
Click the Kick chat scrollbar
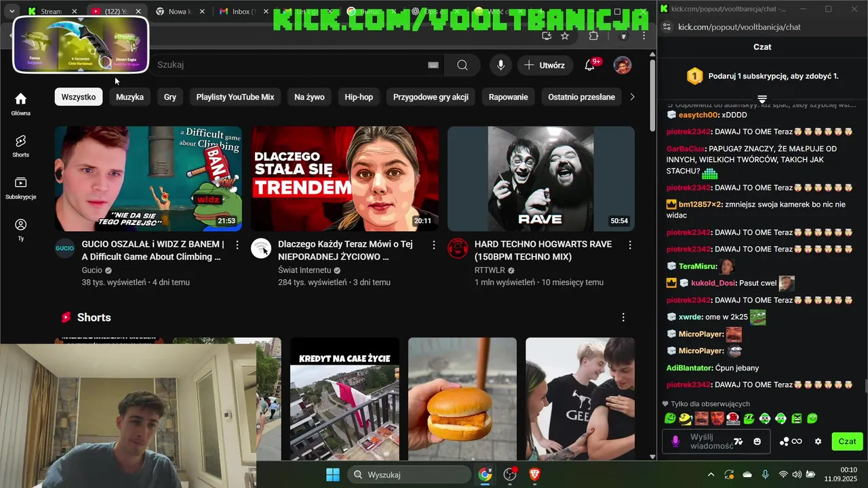[x=865, y=386]
